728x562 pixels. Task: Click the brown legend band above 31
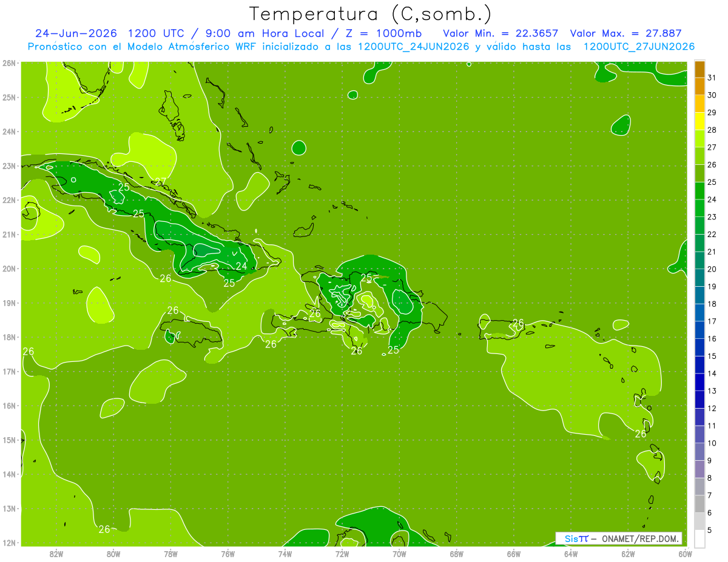[699, 69]
